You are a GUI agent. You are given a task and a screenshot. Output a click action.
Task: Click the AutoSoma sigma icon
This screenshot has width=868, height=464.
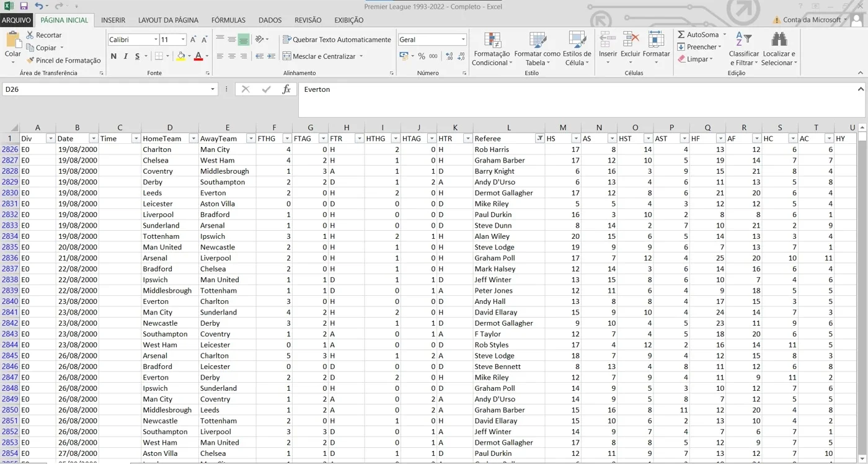[x=681, y=35]
